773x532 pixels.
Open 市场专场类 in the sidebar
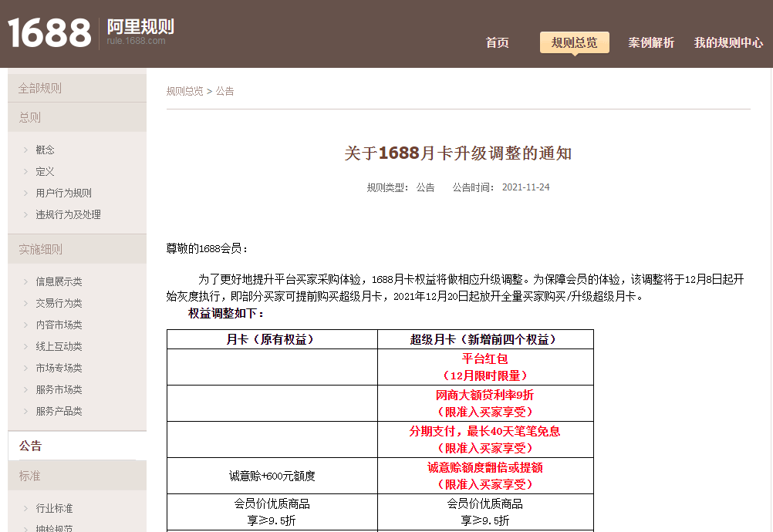pyautogui.click(x=59, y=368)
